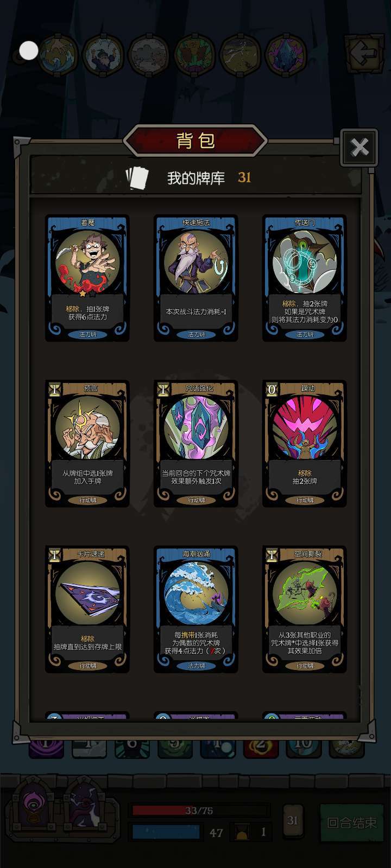Select the 传送门 portal card
Image resolution: width=391 pixels, height=868 pixels.
click(x=305, y=278)
